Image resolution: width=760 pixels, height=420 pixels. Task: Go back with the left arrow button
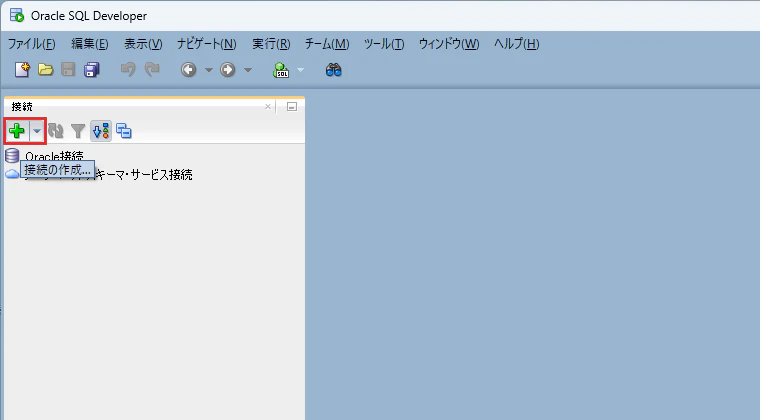tap(189, 70)
